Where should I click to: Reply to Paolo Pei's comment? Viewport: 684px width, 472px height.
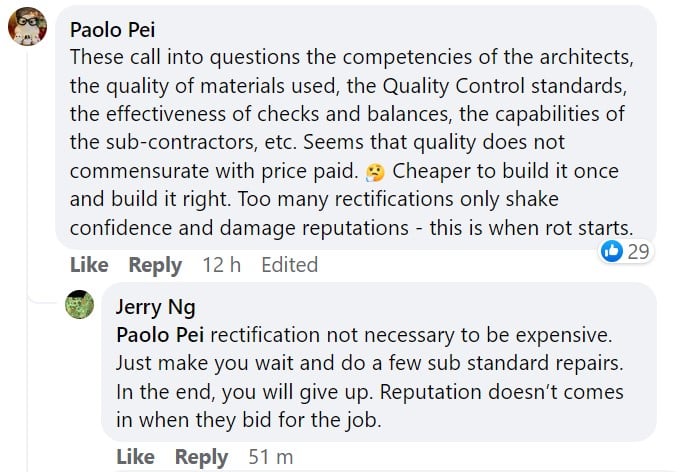(x=155, y=265)
